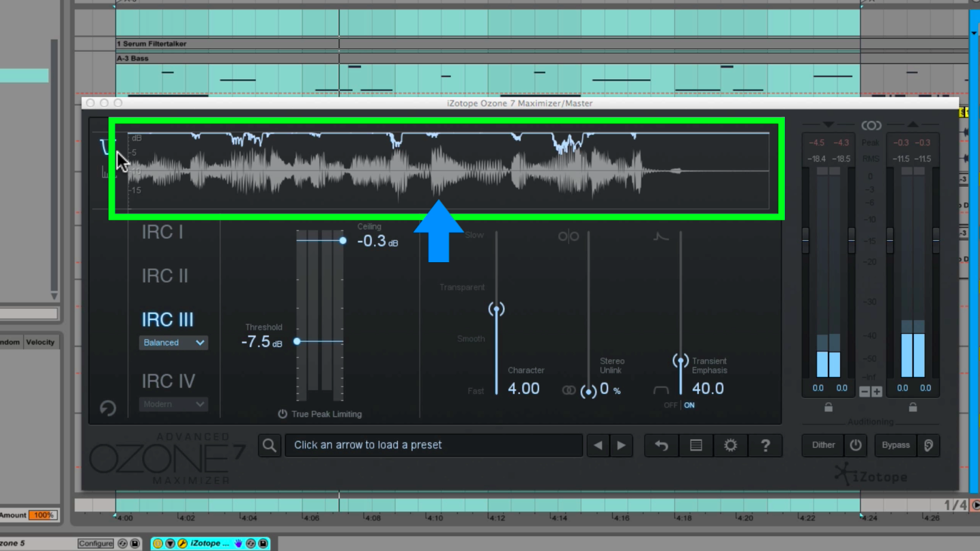Click the 4:20 marker on Ableton timeline

coord(746,518)
